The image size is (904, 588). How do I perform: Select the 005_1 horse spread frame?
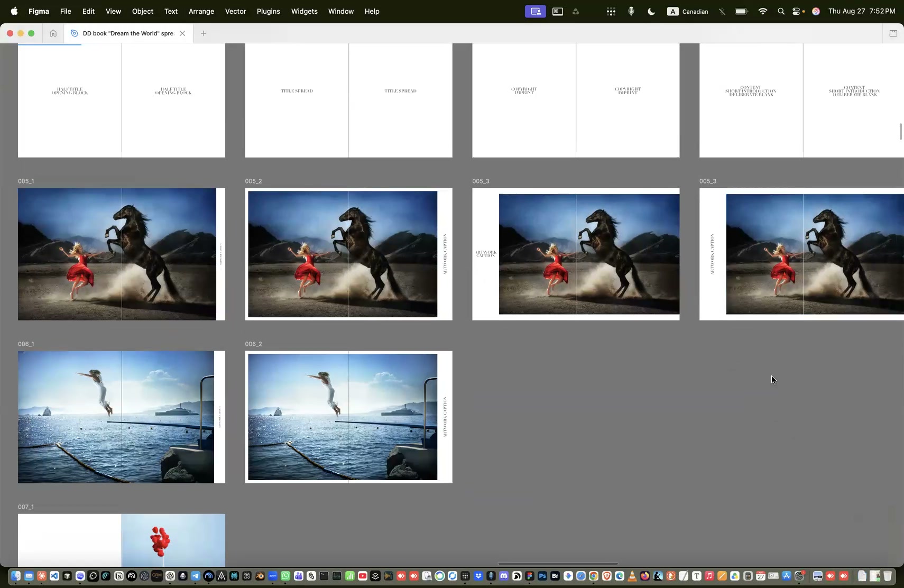point(122,254)
